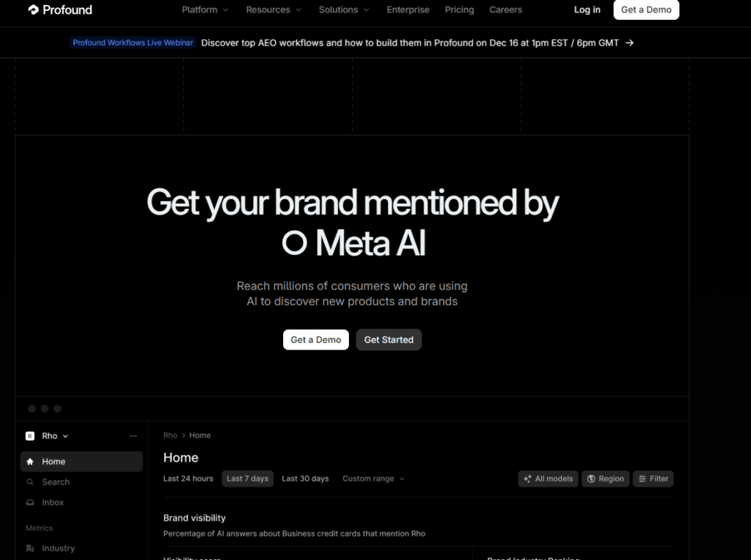The width and height of the screenshot is (751, 560).
Task: Expand the Resources dropdown menu
Action: coord(273,10)
